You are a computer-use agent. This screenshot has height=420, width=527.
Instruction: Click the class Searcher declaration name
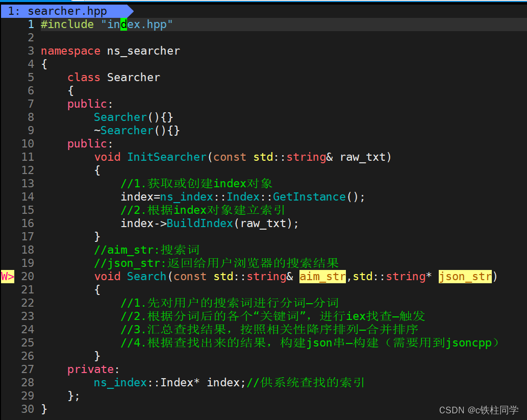(x=134, y=78)
